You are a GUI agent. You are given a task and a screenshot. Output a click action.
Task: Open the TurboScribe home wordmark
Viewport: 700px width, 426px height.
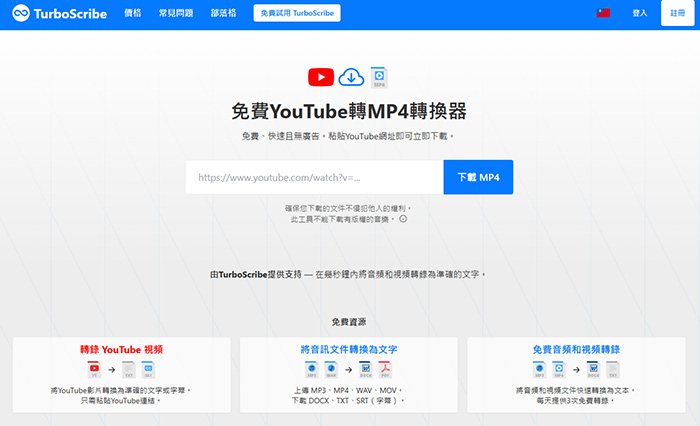[70, 14]
